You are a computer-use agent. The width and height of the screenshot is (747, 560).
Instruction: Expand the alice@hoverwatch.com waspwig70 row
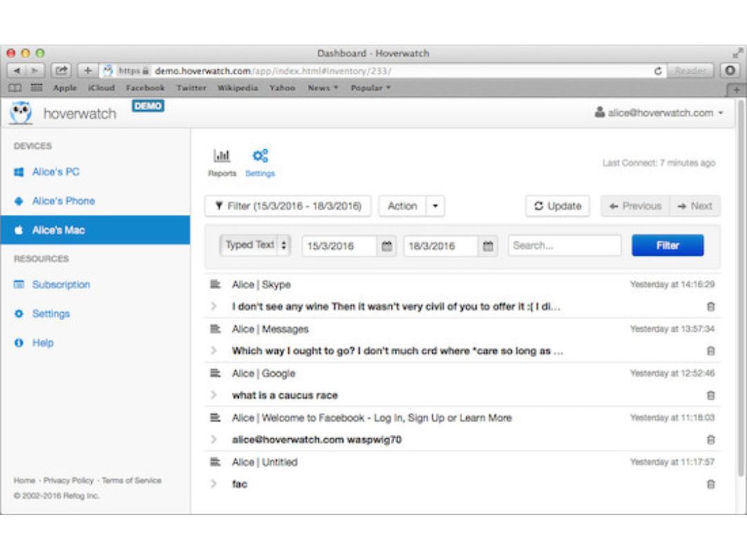tap(214, 440)
